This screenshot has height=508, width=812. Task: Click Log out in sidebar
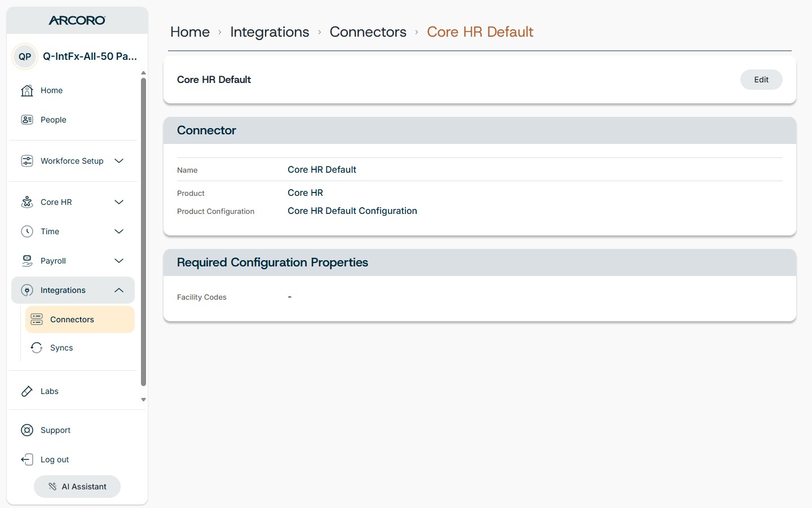pos(73,459)
